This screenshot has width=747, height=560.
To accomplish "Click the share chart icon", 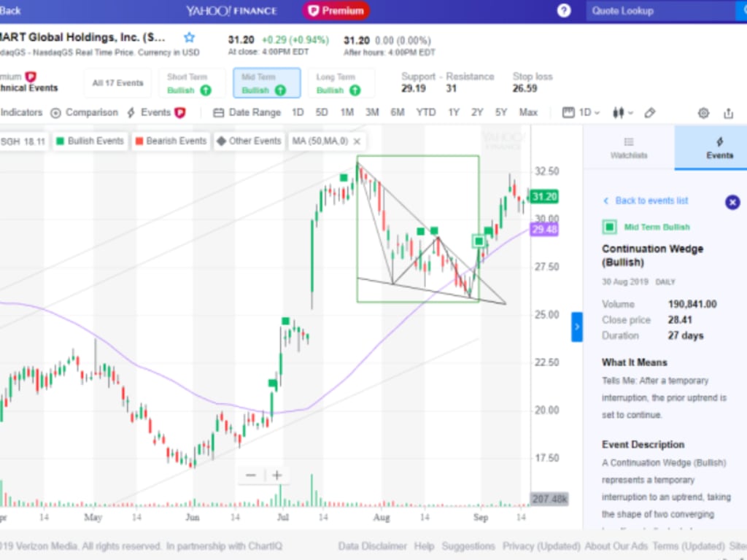I will [x=728, y=113].
